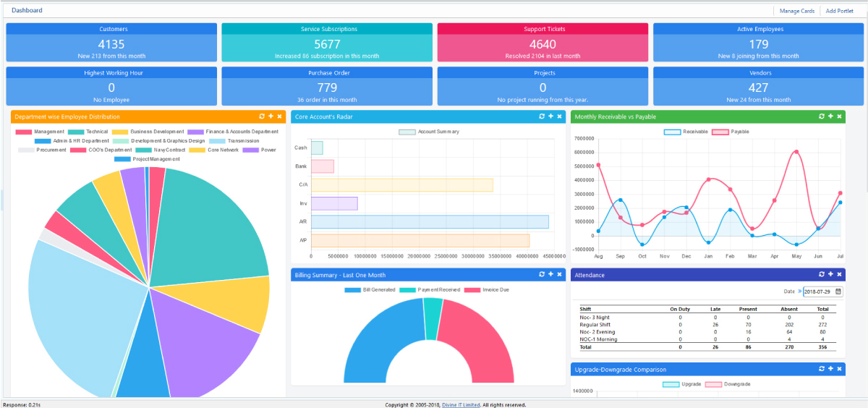Click the Attendance date input field
The height and width of the screenshot is (408, 868).
click(819, 292)
